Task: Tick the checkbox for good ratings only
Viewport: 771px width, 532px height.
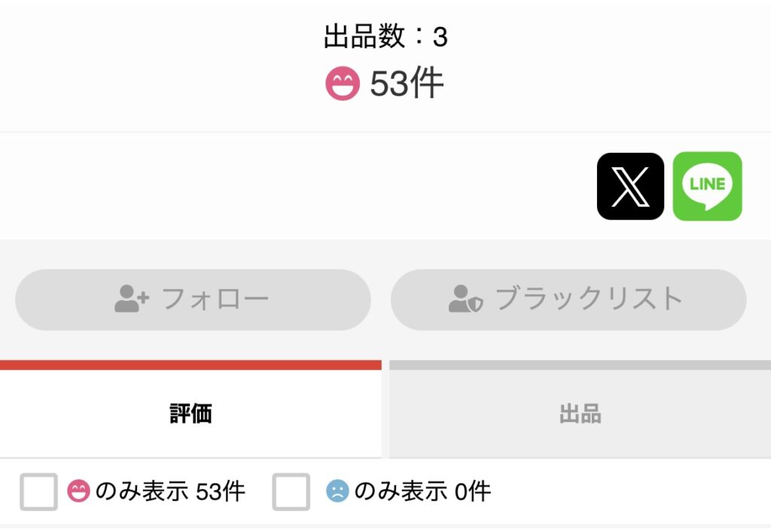Action: point(38,491)
